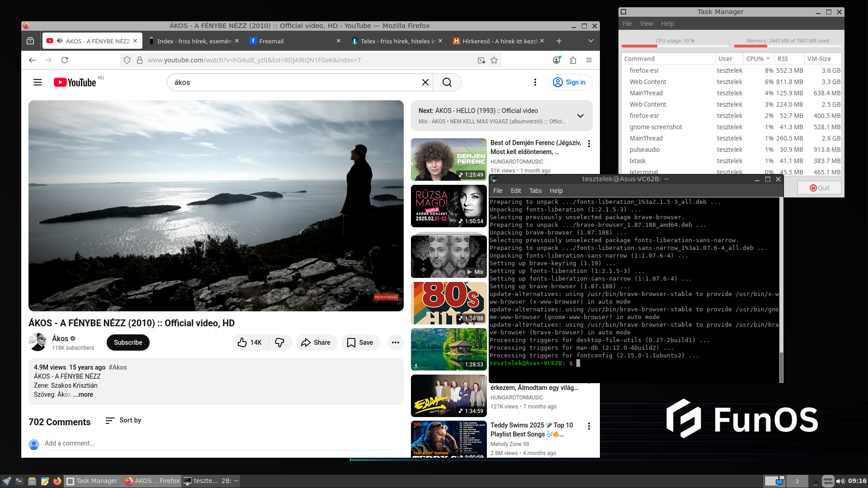Bookmark this page with star icon
The height and width of the screenshot is (488, 868).
point(494,60)
